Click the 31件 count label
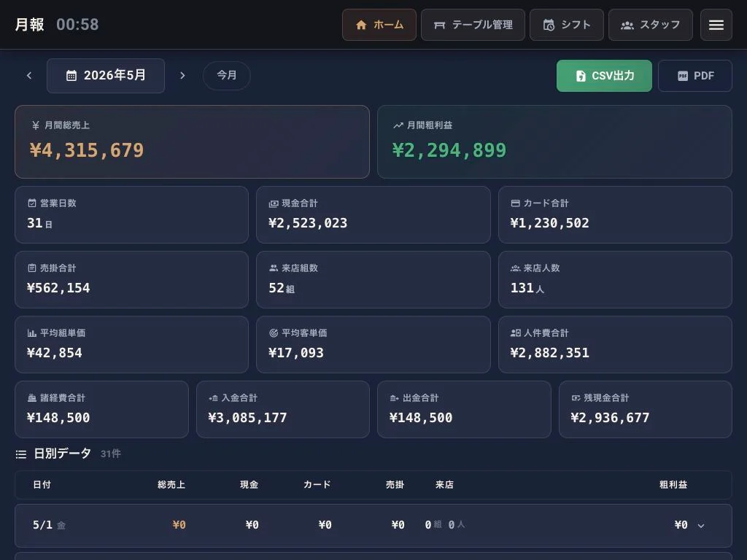The image size is (747, 560). pyautogui.click(x=111, y=454)
